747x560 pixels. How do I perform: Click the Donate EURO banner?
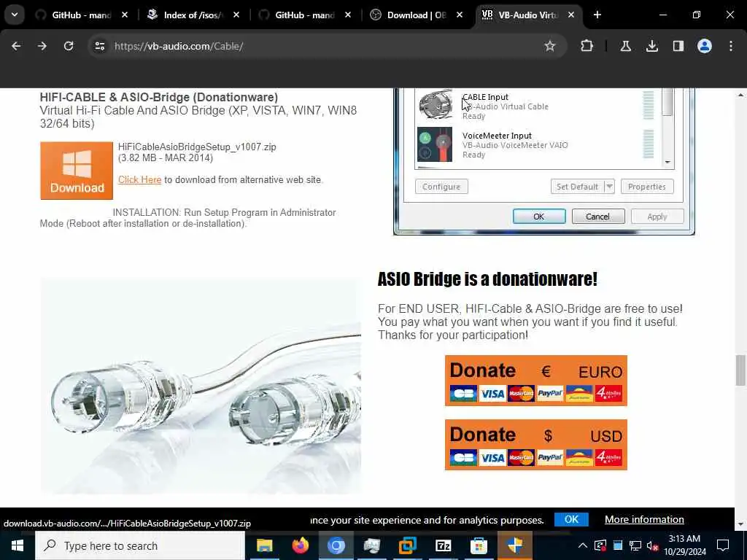pyautogui.click(x=536, y=381)
